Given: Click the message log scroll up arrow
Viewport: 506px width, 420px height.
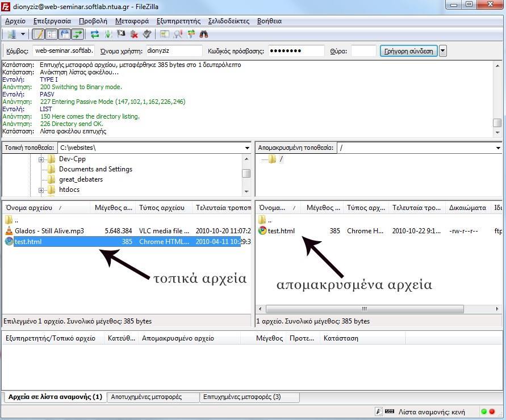Looking at the screenshot, I should (x=497, y=65).
